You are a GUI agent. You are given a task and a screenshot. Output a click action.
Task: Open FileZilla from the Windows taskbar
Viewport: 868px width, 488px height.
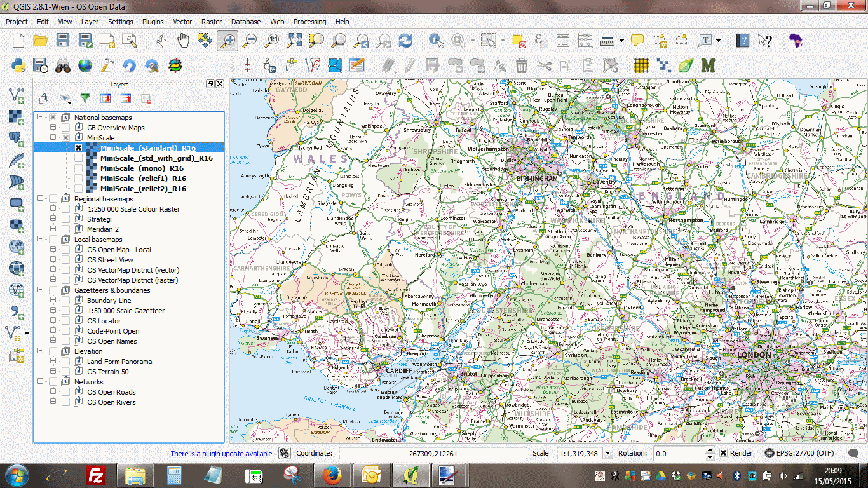click(96, 475)
